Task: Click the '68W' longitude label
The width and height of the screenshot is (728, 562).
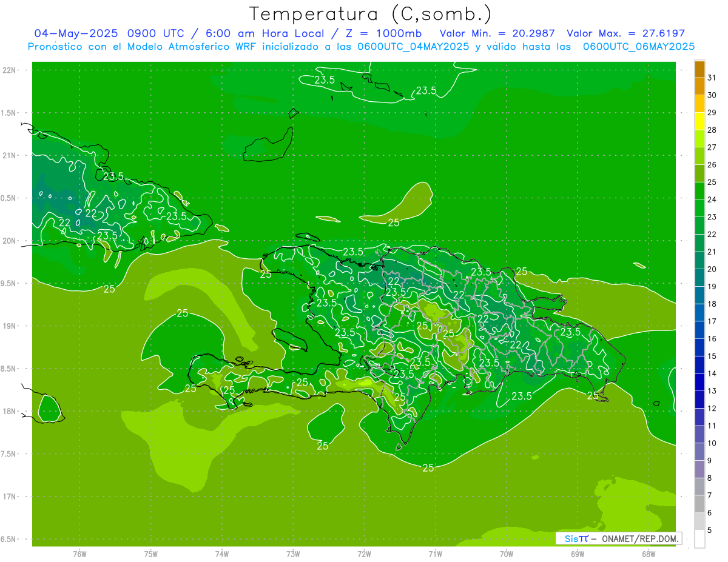Action: [x=649, y=554]
